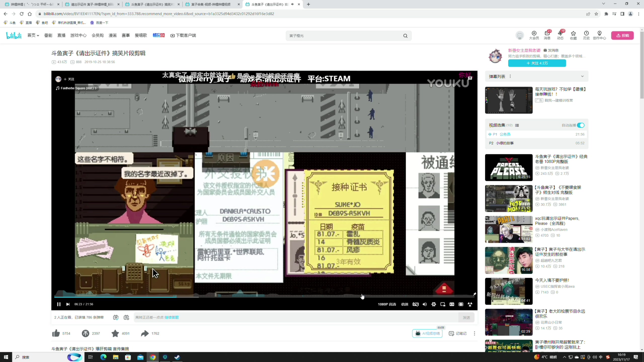Viewport: 644px width, 362px height.
Task: Click the 发送 send button
Action: (466, 317)
